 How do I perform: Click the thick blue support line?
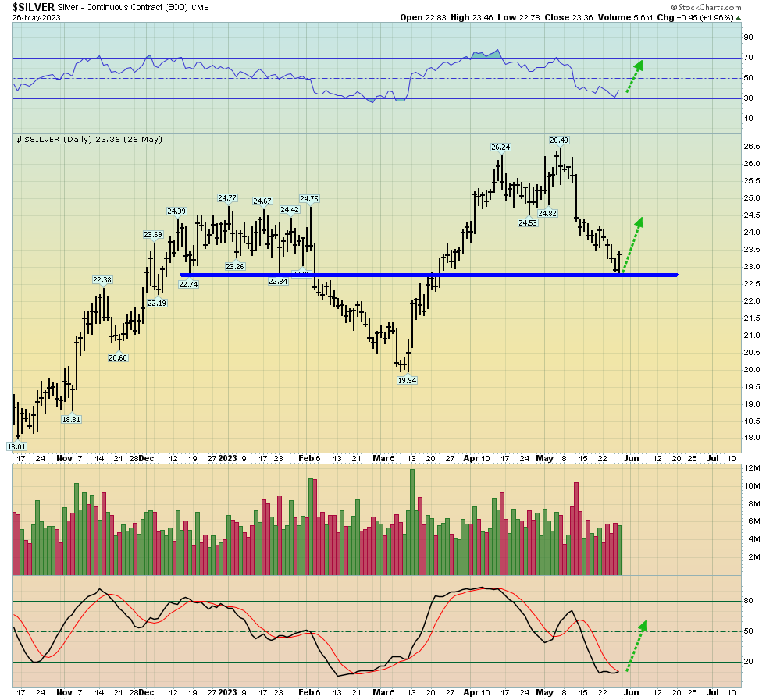pyautogui.click(x=429, y=275)
